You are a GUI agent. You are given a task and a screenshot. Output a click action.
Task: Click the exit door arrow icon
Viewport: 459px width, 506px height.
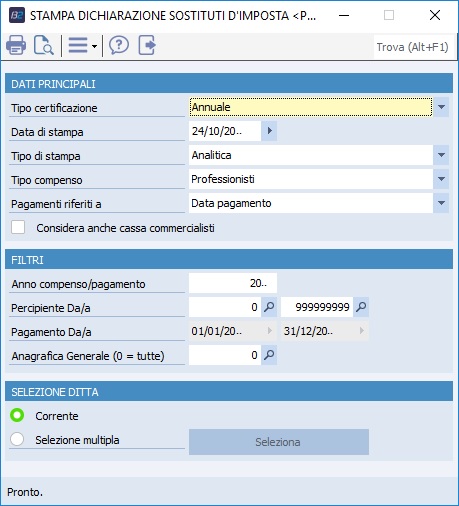(x=147, y=45)
